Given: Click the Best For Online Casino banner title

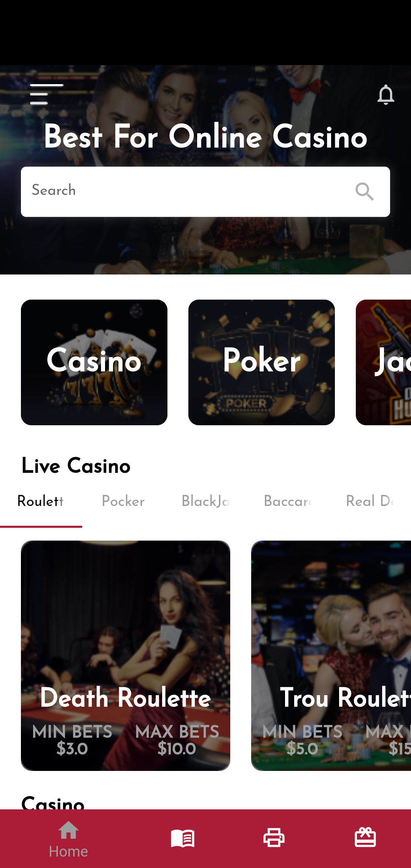Looking at the screenshot, I should tap(205, 136).
